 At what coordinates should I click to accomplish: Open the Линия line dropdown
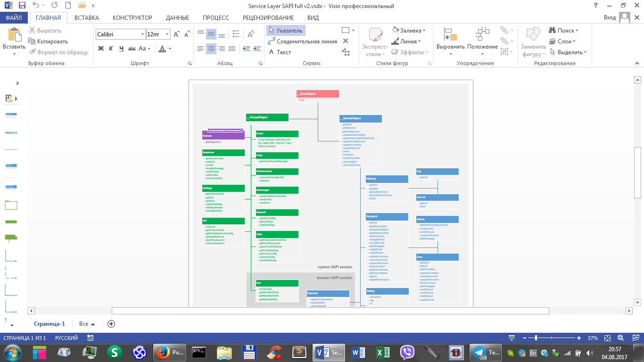[x=406, y=41]
